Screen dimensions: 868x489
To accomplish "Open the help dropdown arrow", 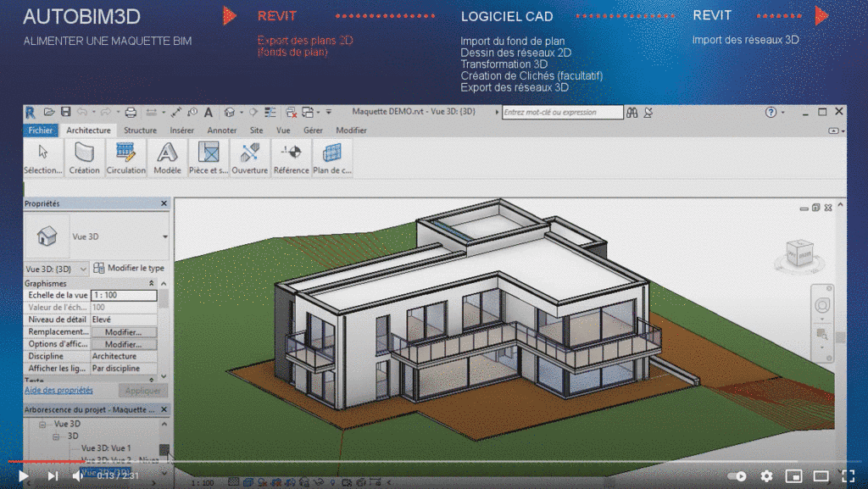I will pos(782,113).
